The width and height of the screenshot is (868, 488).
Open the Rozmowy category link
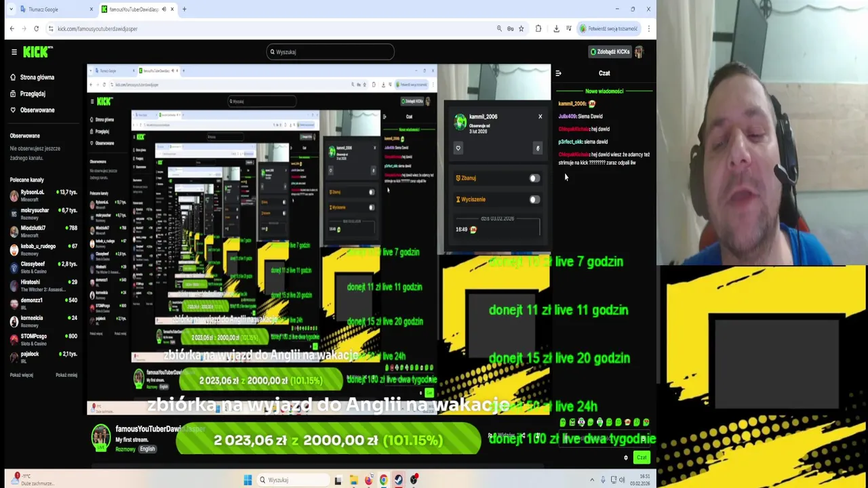125,449
